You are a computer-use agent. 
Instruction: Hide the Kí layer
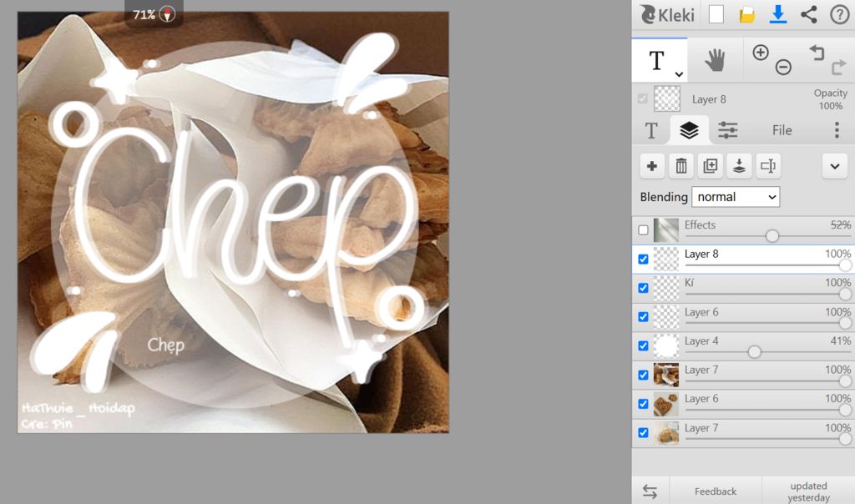pyautogui.click(x=644, y=288)
